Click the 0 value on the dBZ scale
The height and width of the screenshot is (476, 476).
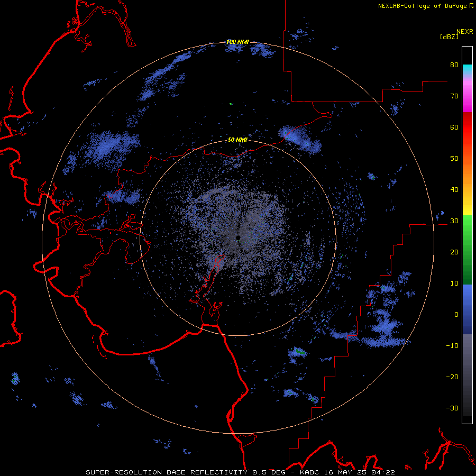[456, 315]
